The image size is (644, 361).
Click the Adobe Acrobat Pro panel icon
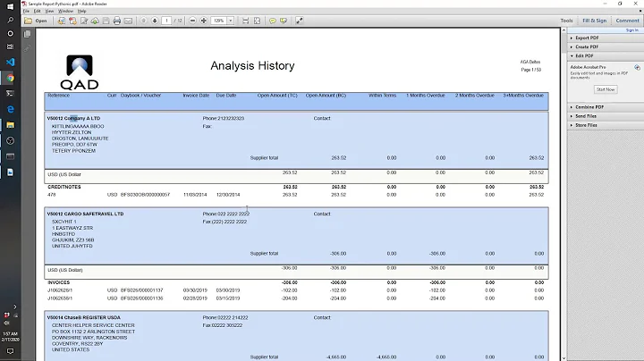pyautogui.click(x=637, y=67)
